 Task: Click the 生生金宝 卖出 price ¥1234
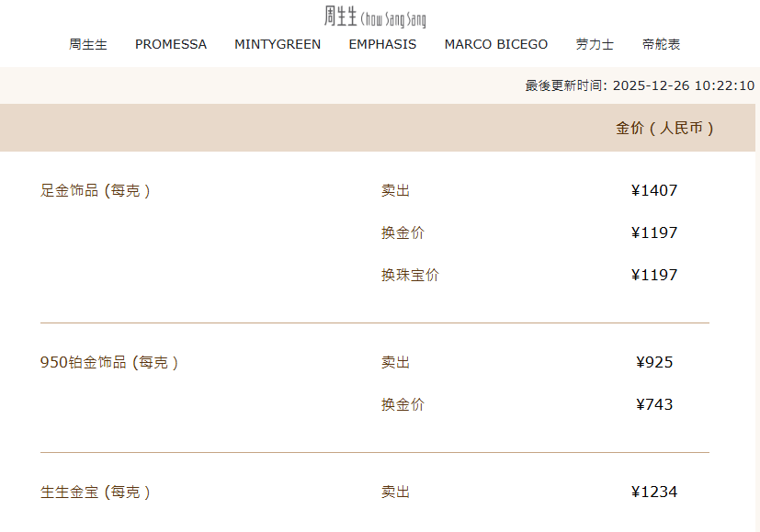click(654, 492)
